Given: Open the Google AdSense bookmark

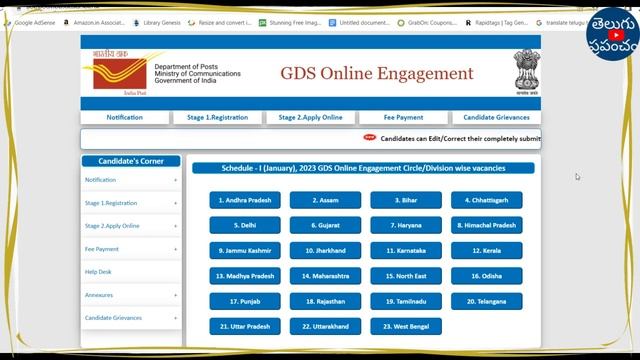Looking at the screenshot, I should [30, 23].
